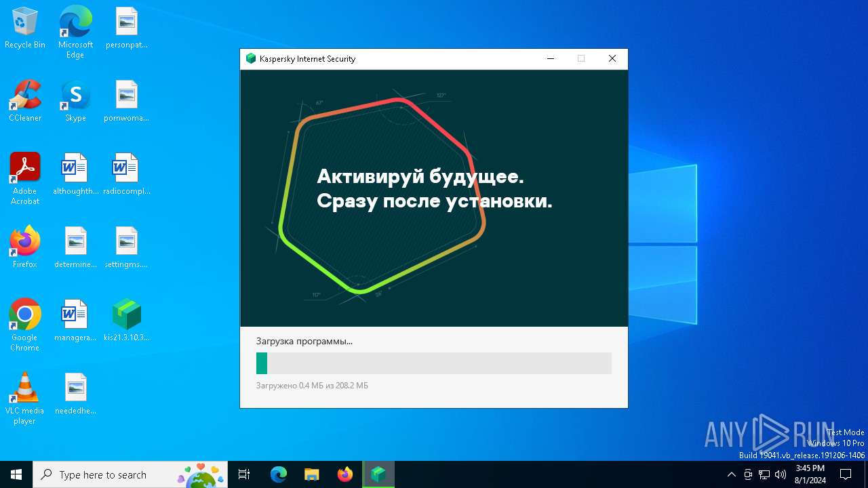868x488 pixels.
Task: Click the 'Активируй будущее.' headline text
Action: click(x=420, y=177)
